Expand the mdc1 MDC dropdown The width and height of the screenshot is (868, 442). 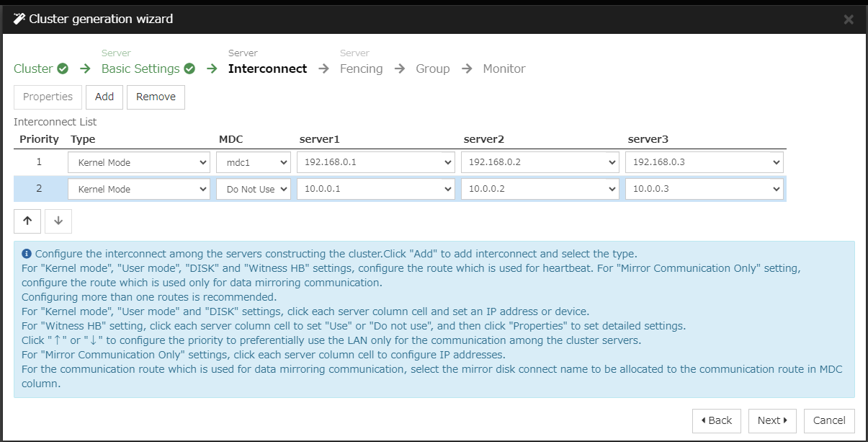254,163
